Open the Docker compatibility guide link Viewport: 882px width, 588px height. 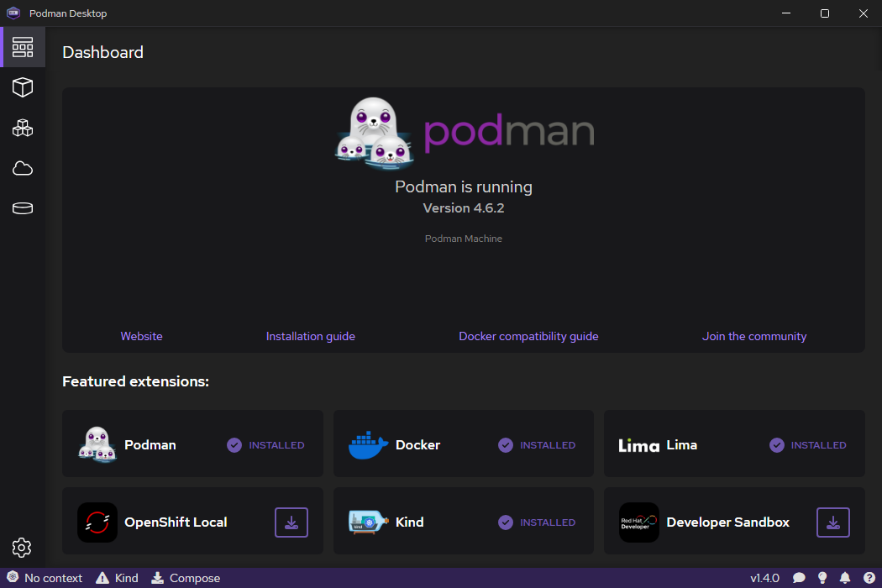pos(528,337)
